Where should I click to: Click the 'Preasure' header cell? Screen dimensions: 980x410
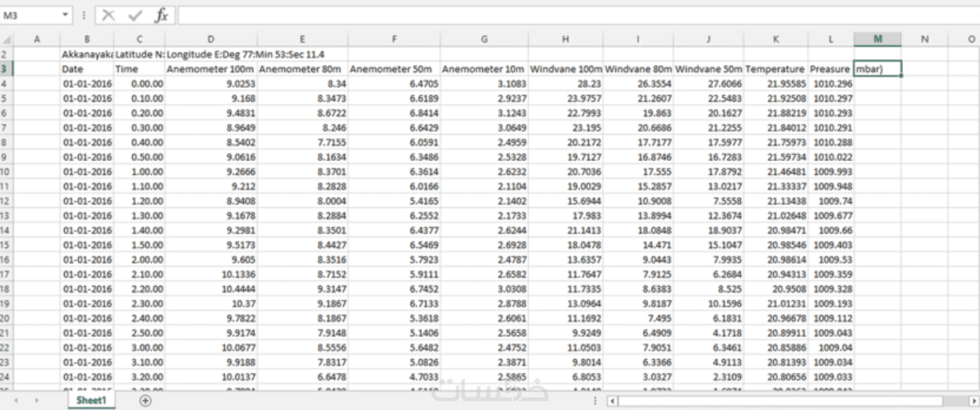(x=830, y=69)
